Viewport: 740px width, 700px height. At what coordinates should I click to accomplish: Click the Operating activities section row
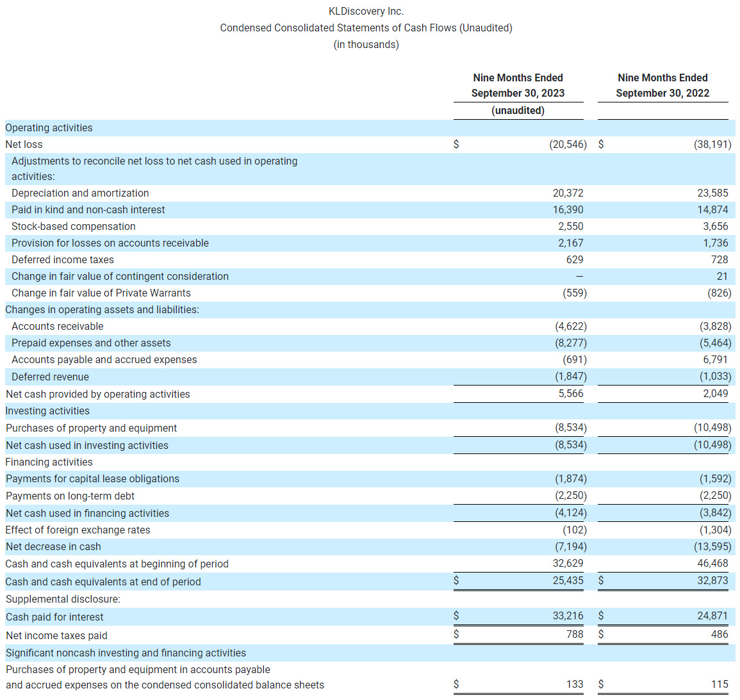(49, 127)
